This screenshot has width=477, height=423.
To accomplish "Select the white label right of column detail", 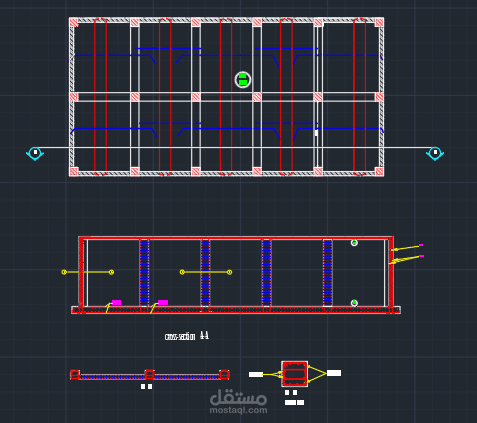I will click(x=334, y=373).
